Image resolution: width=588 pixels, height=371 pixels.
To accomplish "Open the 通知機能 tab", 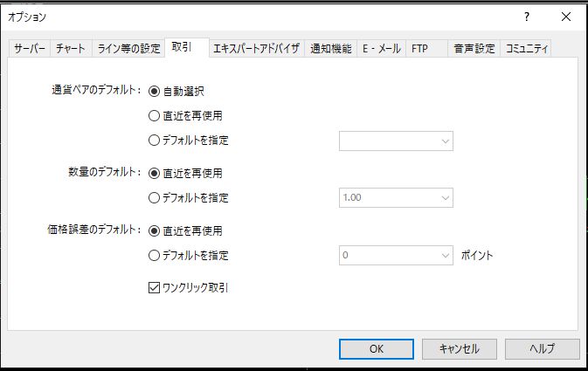I will [329, 49].
